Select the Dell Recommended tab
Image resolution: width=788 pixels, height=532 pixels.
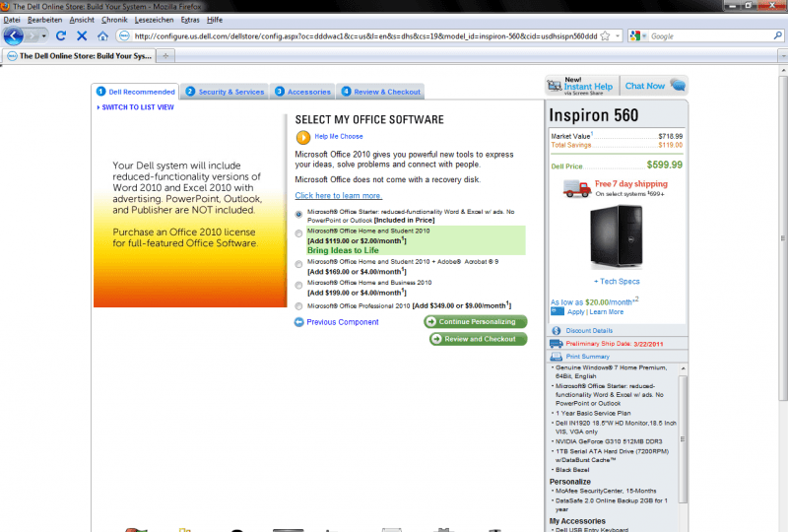click(x=135, y=92)
